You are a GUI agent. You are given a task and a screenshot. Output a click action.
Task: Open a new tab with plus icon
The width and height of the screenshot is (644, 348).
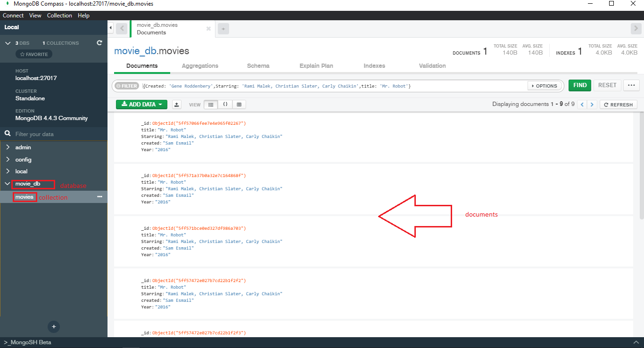click(x=223, y=29)
